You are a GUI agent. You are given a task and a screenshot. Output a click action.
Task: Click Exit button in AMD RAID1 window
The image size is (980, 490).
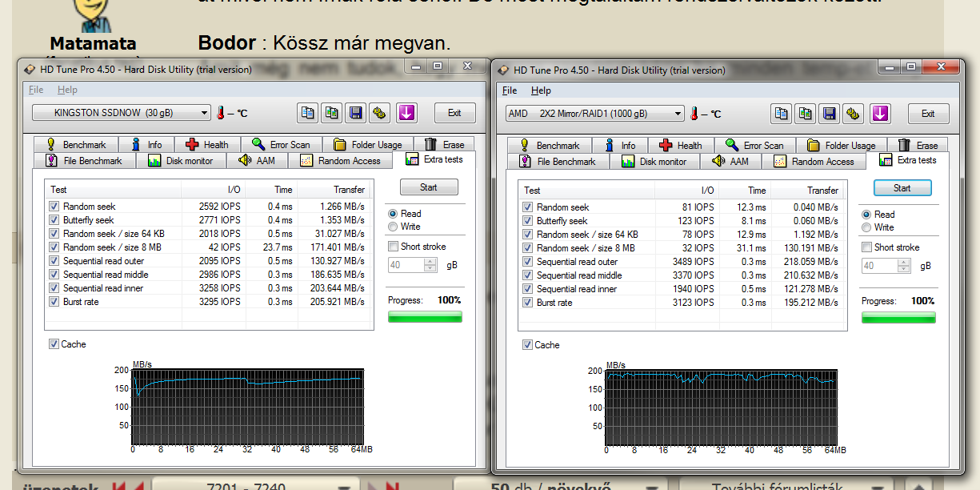pyautogui.click(x=928, y=114)
